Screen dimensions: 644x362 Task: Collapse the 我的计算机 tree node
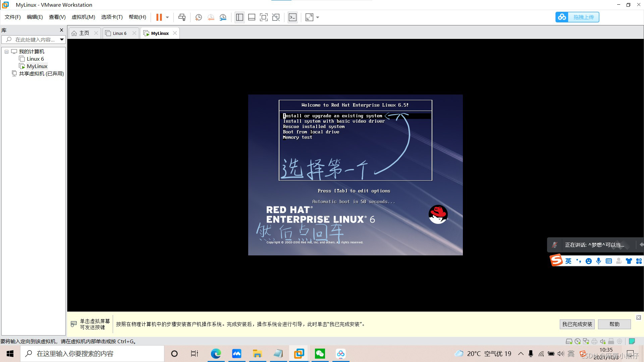click(6, 52)
